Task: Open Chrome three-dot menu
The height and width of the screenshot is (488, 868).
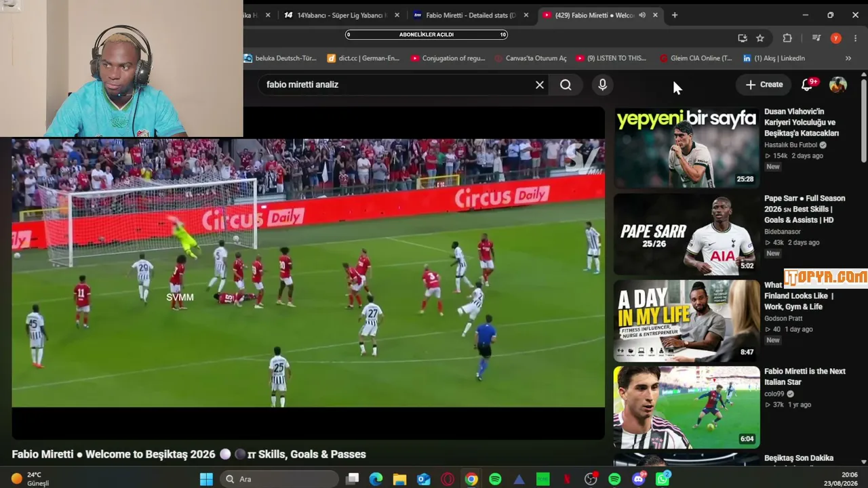Action: 856,38
